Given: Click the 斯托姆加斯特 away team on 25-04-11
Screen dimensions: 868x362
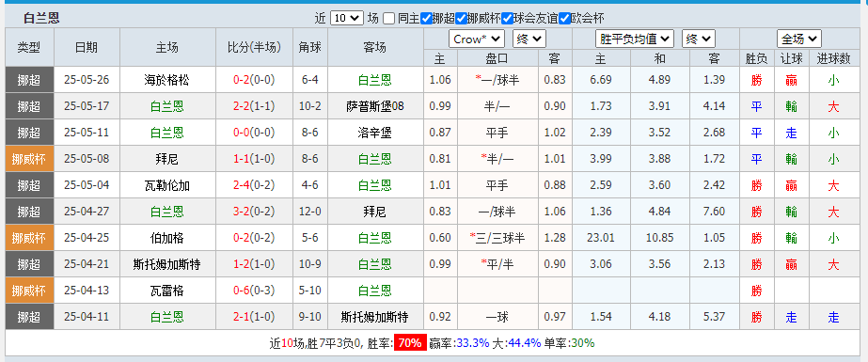Looking at the screenshot, I should pos(375,317).
